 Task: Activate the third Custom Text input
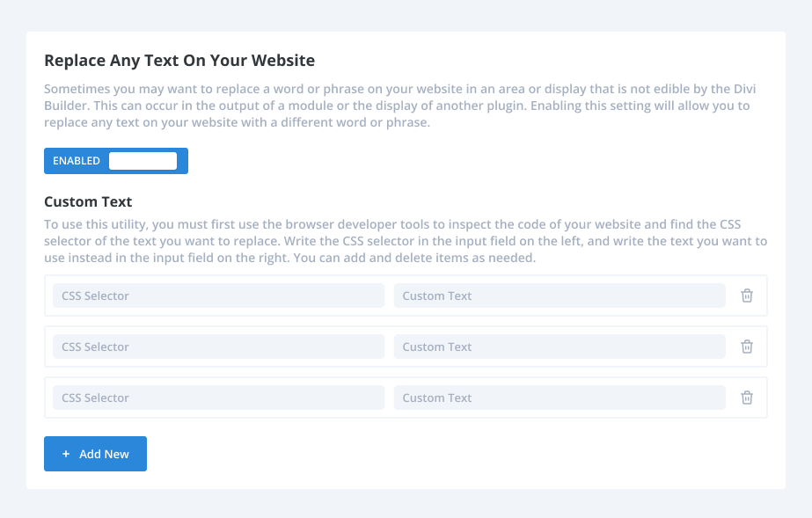point(560,398)
